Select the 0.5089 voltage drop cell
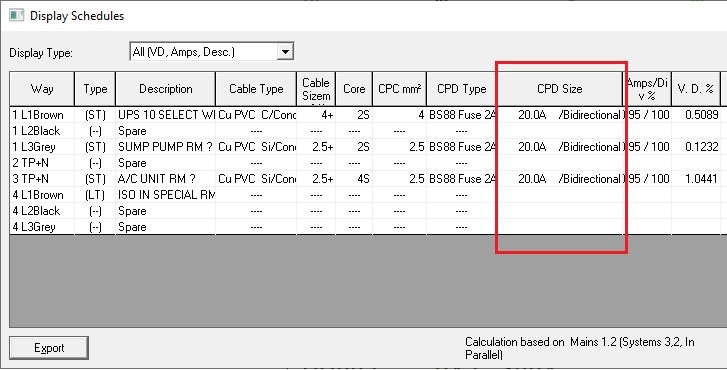727x370 pixels. pos(701,115)
